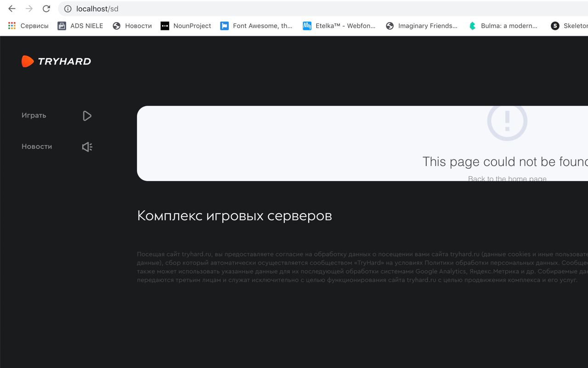Viewport: 588px width, 368px height.
Task: Open the ADS NIELE bookmark
Action: point(80,26)
